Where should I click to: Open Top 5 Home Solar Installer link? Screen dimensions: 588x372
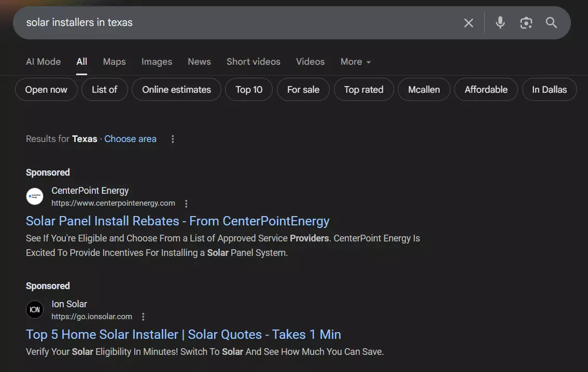184,335
